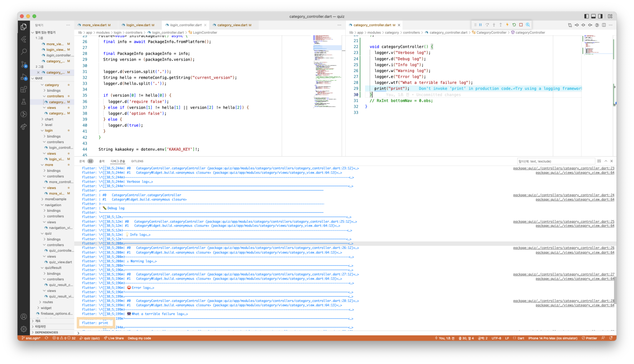Open the 출력 panel tab
Image resolution: width=634 pixels, height=364 pixels.
(102, 161)
